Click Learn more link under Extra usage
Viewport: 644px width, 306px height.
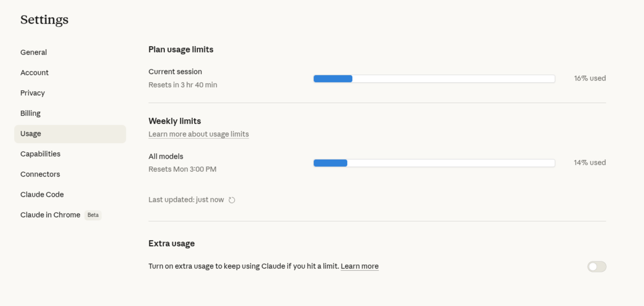(360, 266)
